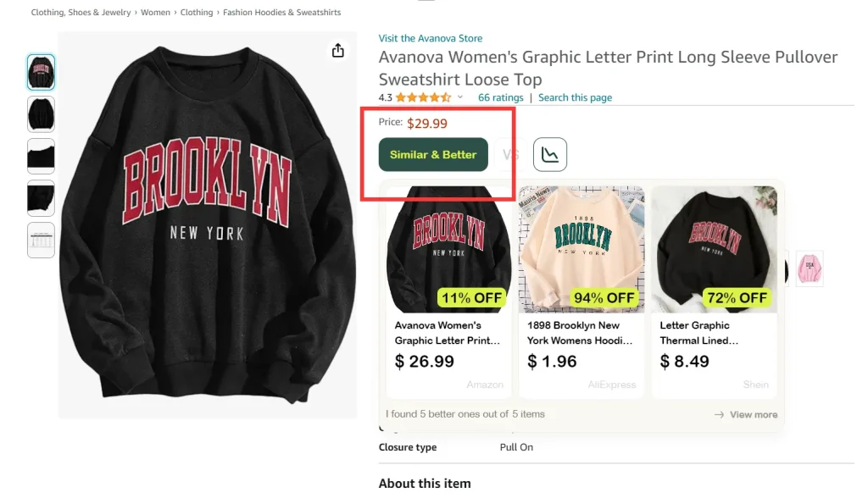Image resolution: width=868 pixels, height=498 pixels.
Task: Click arrow icon beside View more
Action: pyautogui.click(x=719, y=414)
